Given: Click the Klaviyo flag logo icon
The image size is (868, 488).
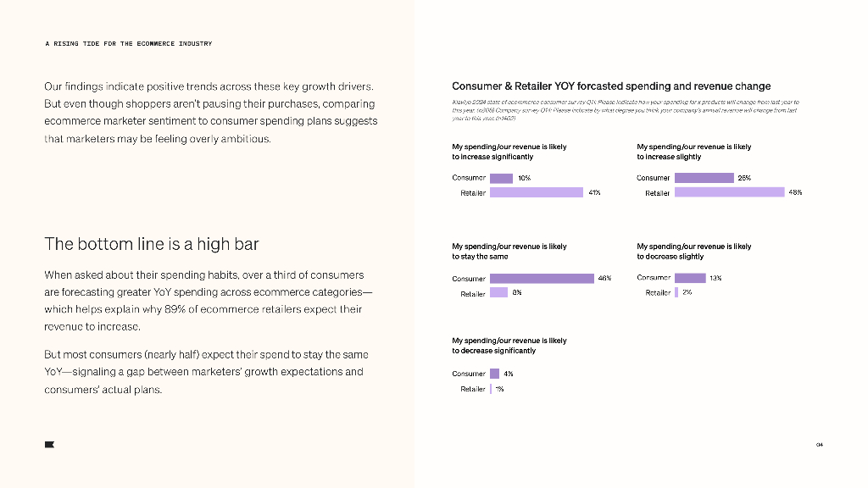Looking at the screenshot, I should pos(49,444).
